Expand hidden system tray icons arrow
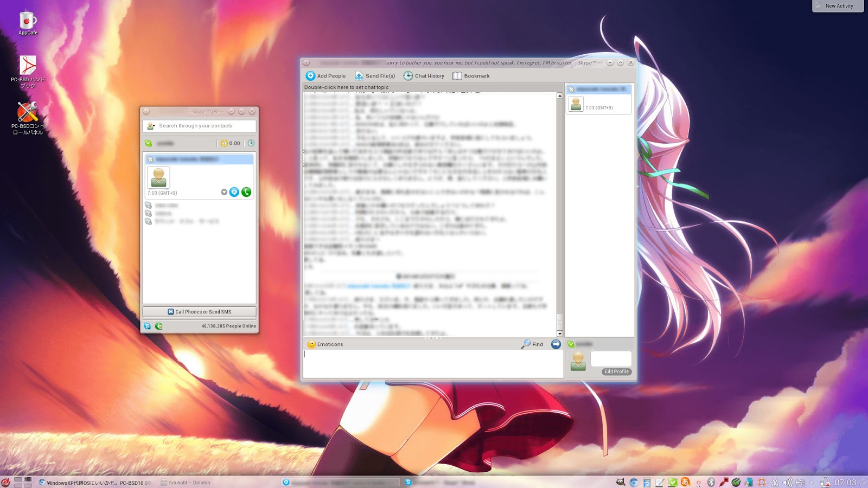Image resolution: width=868 pixels, height=488 pixels. coord(812,482)
